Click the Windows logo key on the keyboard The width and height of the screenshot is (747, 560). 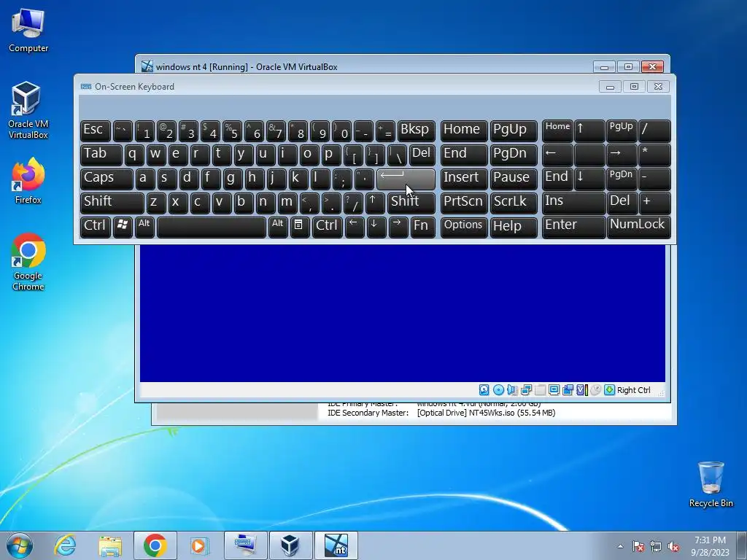tap(123, 227)
